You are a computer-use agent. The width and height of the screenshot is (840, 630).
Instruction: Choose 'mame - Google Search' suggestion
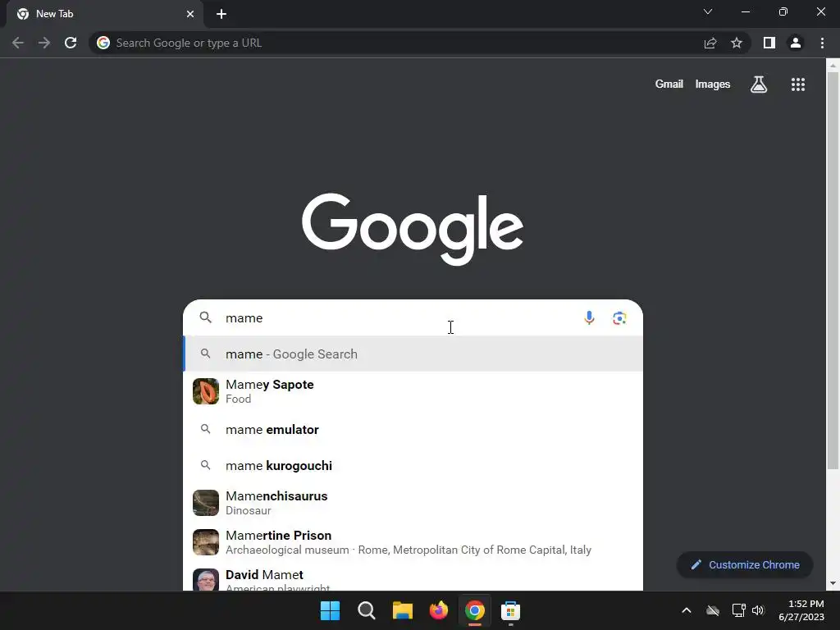[x=413, y=354]
